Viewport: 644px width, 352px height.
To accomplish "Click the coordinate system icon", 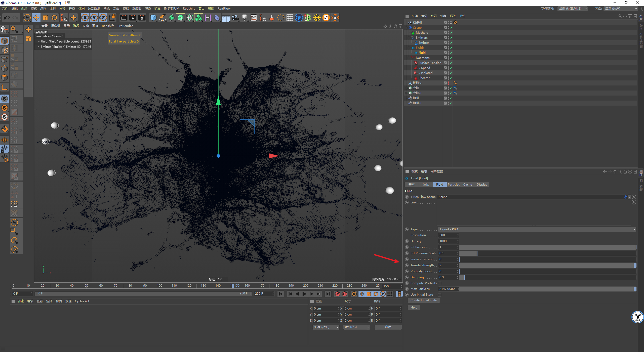I will point(112,18).
